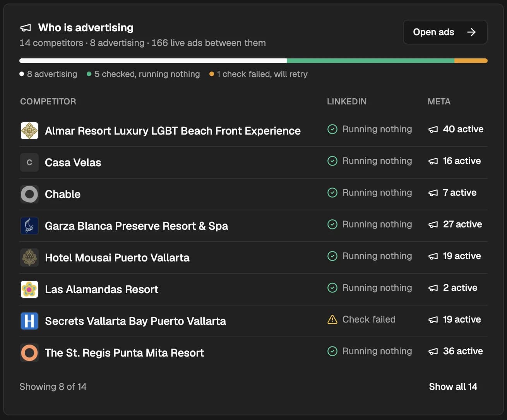The height and width of the screenshot is (420, 507).
Task: Click 36 active Meta count
Action: pos(463,351)
